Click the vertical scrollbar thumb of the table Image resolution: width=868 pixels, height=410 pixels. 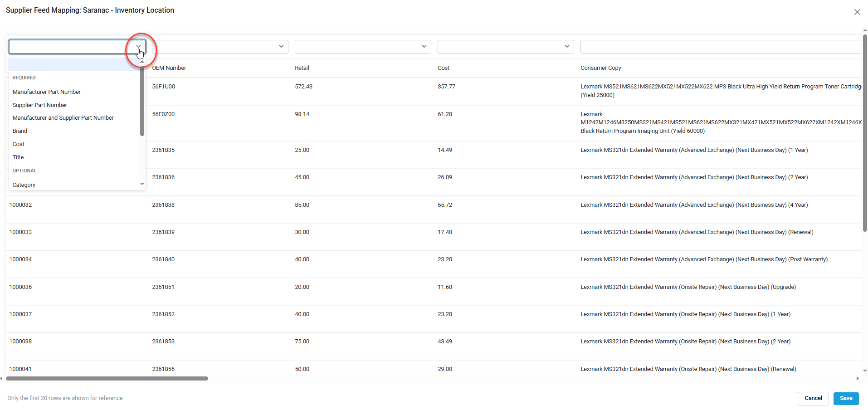click(865, 133)
